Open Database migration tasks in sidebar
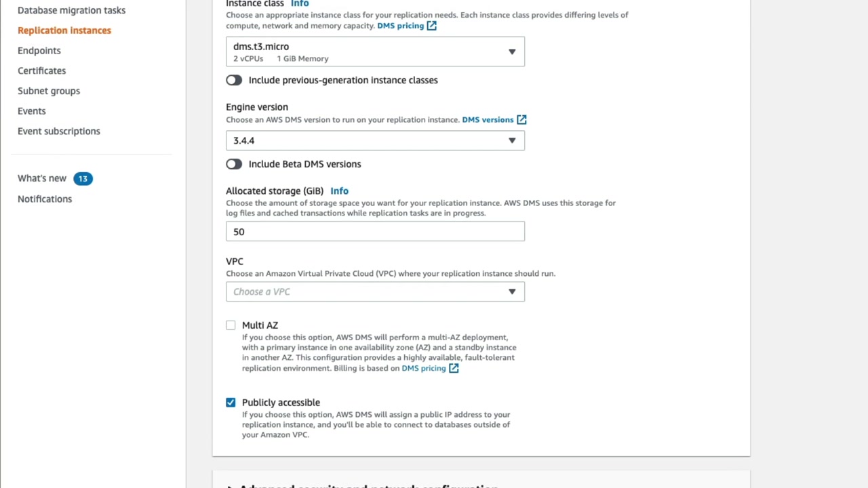The image size is (868, 488). point(71,10)
